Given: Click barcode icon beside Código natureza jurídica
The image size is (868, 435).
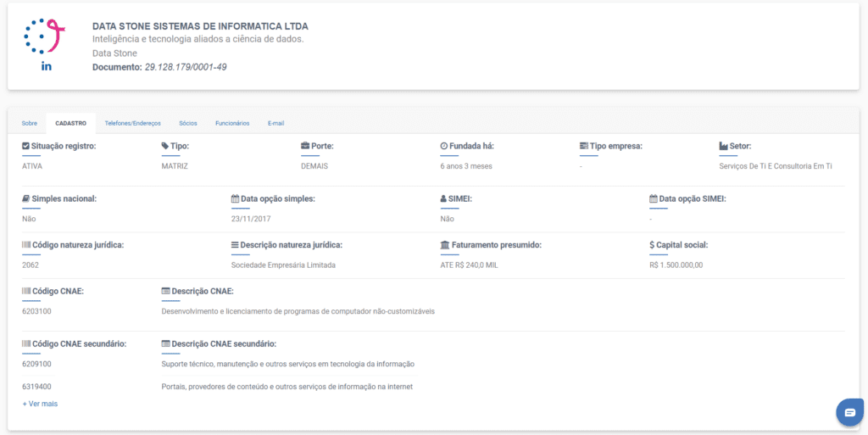Looking at the screenshot, I should tap(26, 244).
